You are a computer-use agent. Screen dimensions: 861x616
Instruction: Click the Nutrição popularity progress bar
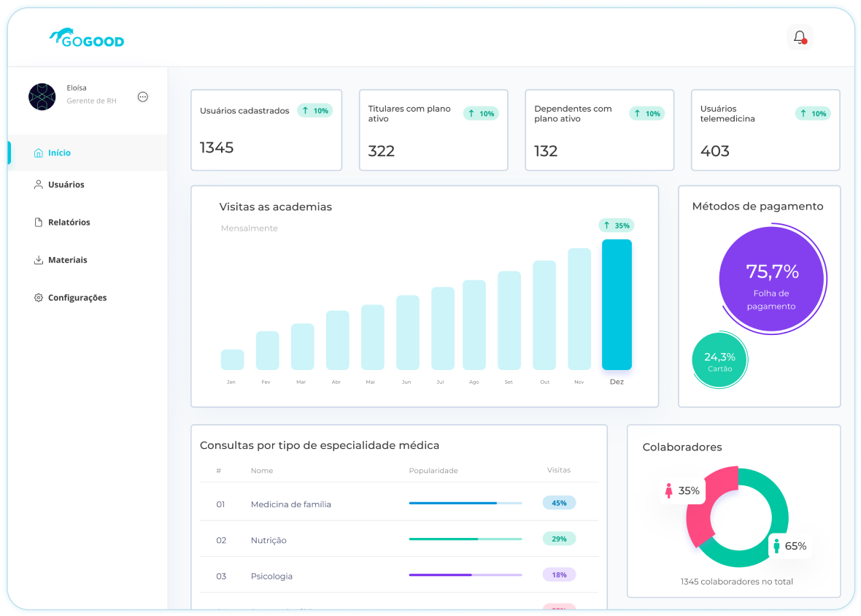tap(465, 539)
